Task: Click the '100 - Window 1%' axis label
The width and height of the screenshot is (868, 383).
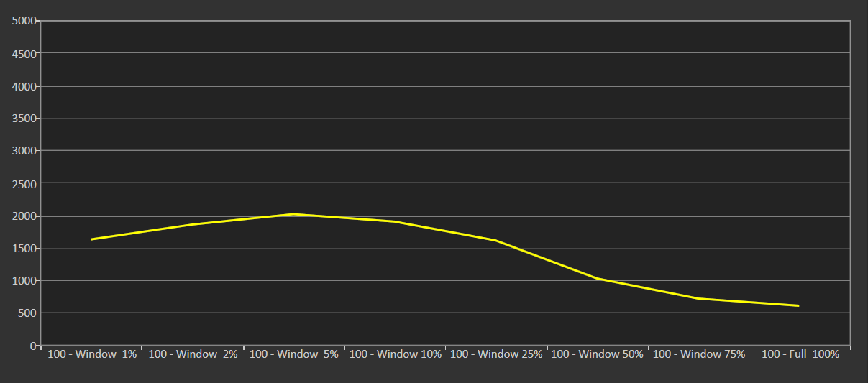Action: tap(92, 354)
